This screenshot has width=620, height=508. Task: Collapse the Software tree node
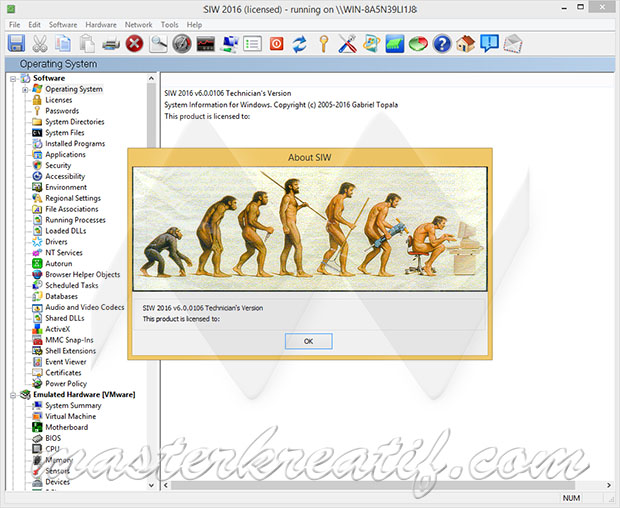coord(13,79)
